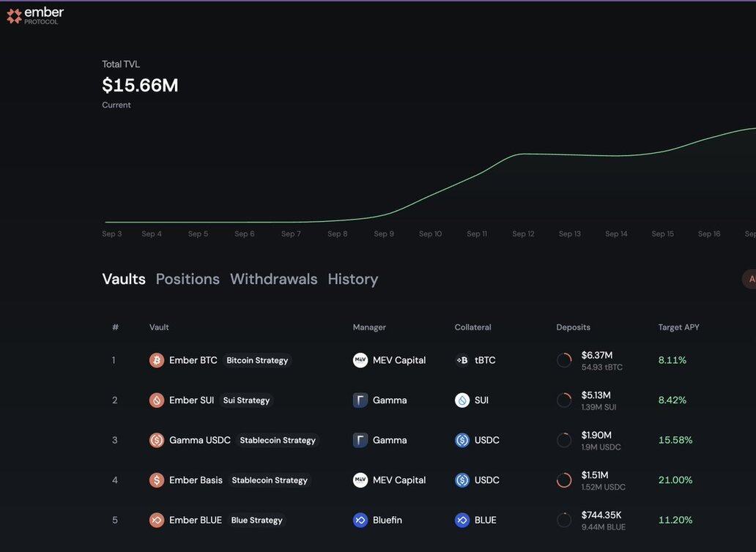Click the 8.11% target APY
This screenshot has height=552, width=756.
[x=672, y=360]
